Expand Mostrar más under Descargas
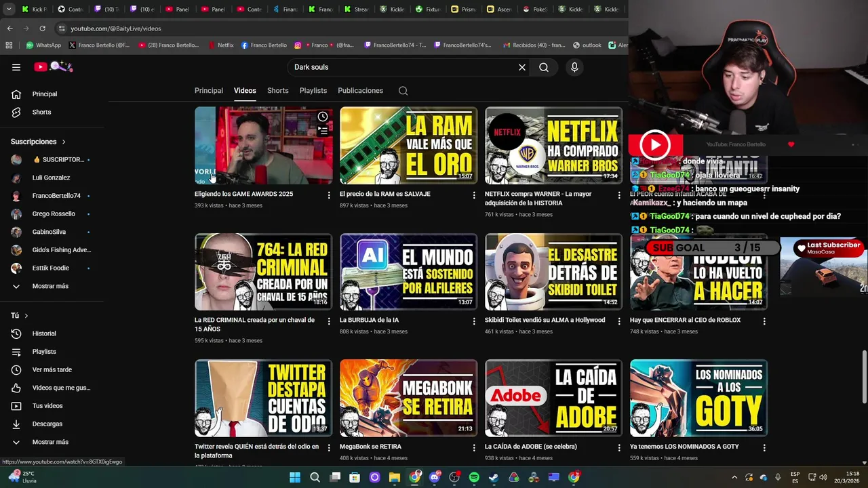The height and width of the screenshot is (488, 868). pos(52,442)
